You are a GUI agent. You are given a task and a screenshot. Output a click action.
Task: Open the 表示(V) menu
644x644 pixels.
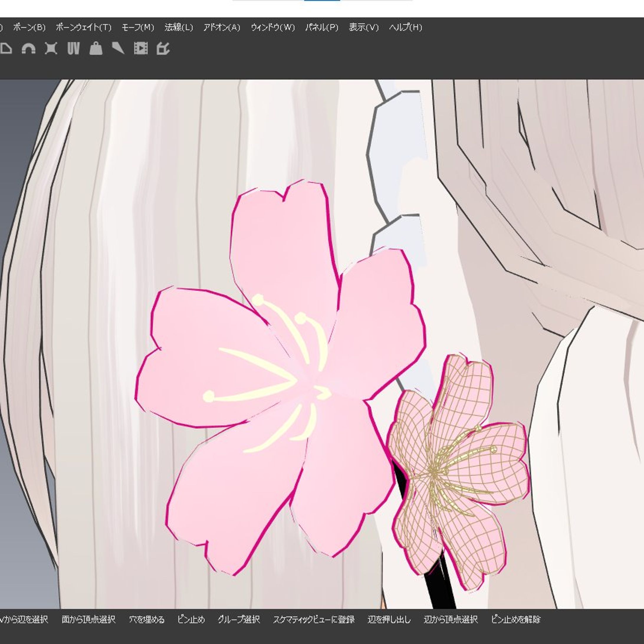(x=364, y=27)
